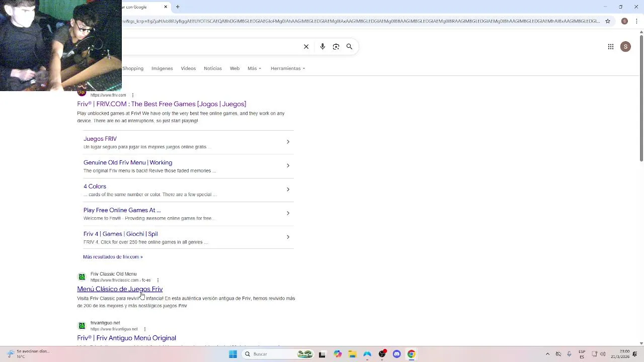
Task: Open the Chrome profile avatar in toolbar
Action: coord(624,21)
